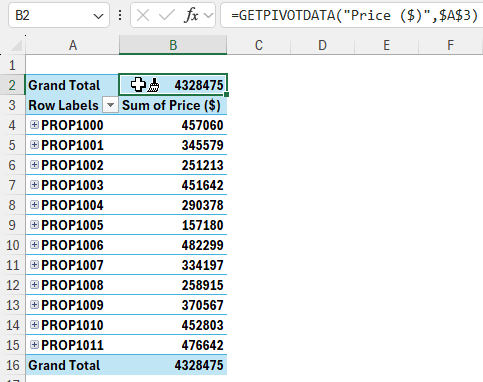The image size is (483, 382).
Task: Select row 9 header
Action: click(12, 225)
